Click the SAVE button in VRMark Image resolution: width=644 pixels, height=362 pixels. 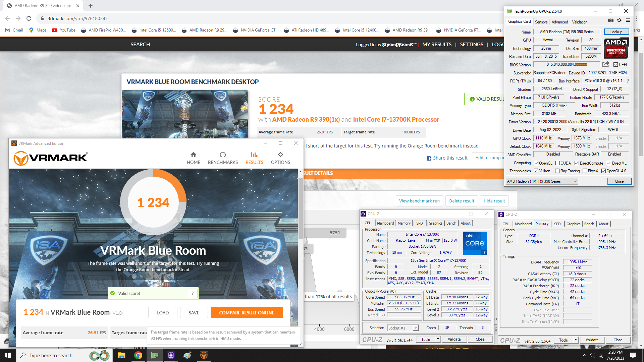click(194, 313)
